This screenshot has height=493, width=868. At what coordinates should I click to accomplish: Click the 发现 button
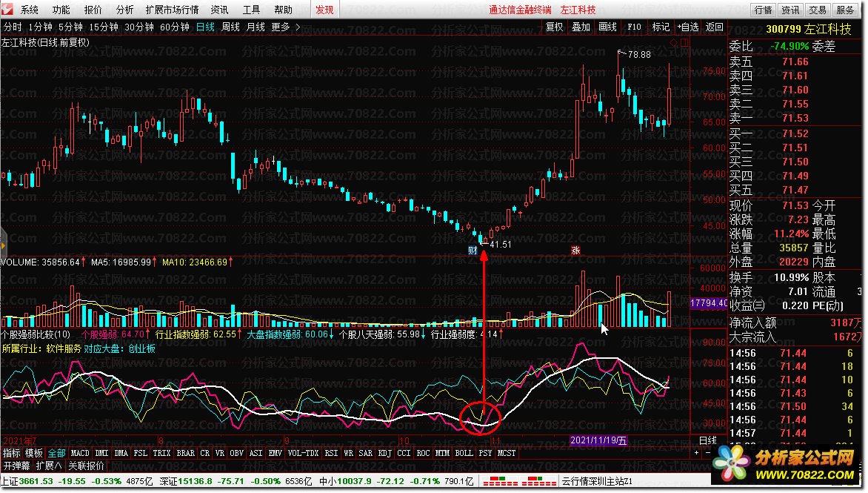[324, 10]
